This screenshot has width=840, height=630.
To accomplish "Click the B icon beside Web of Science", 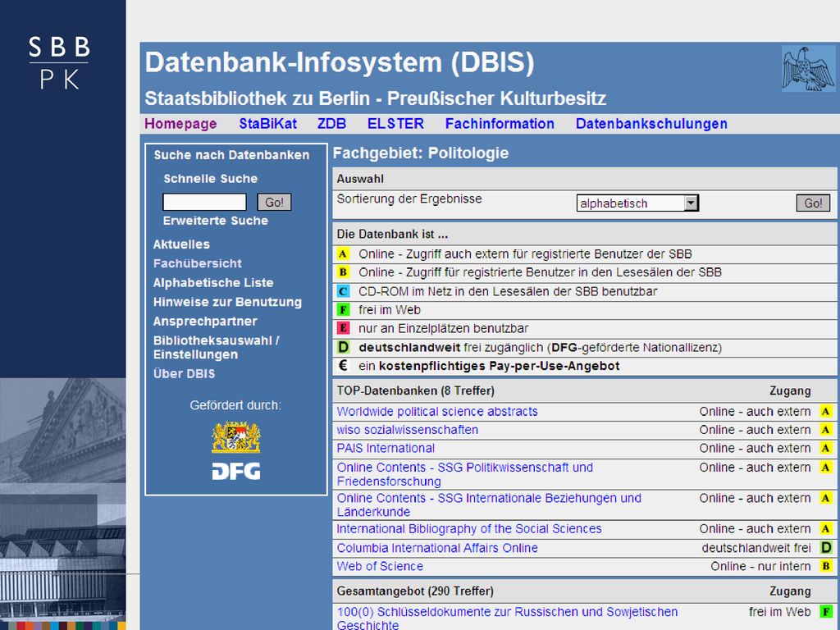I will click(826, 566).
